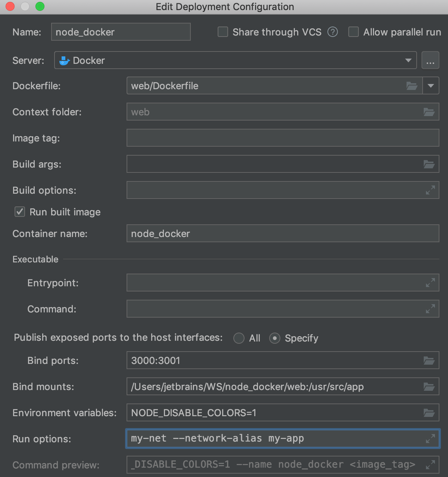Screen dimensions: 448x477
Task: Expand the Command field editor
Action: (x=430, y=309)
